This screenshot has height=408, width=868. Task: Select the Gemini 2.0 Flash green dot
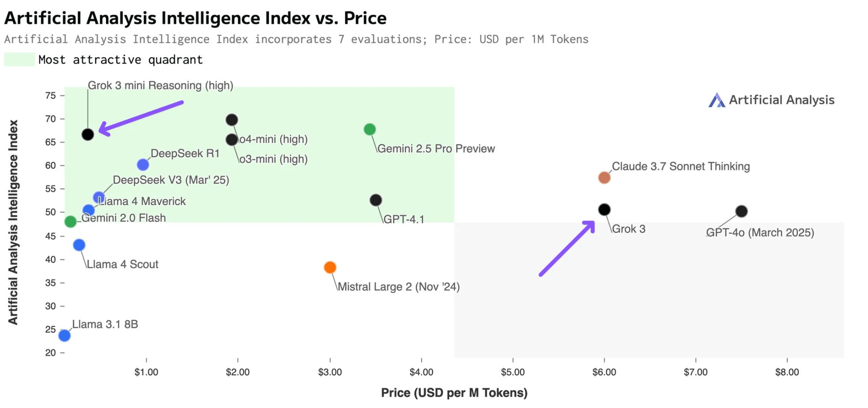click(70, 221)
